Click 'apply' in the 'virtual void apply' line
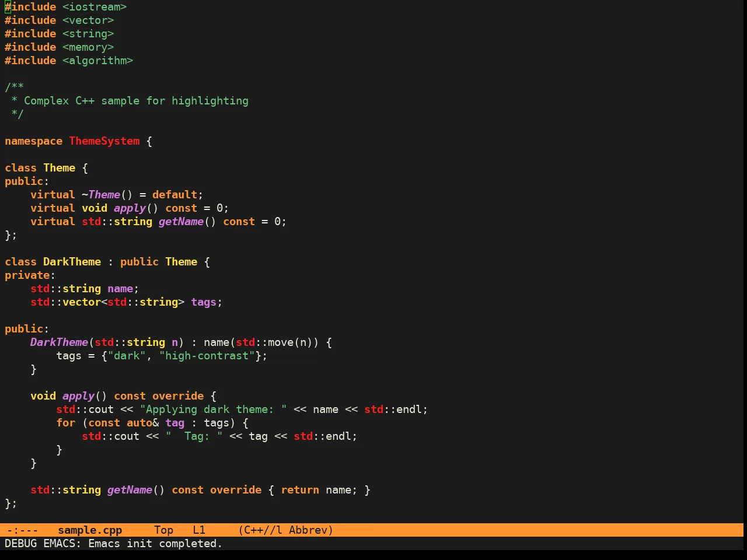Screen dimensions: 747x560 coord(130,208)
